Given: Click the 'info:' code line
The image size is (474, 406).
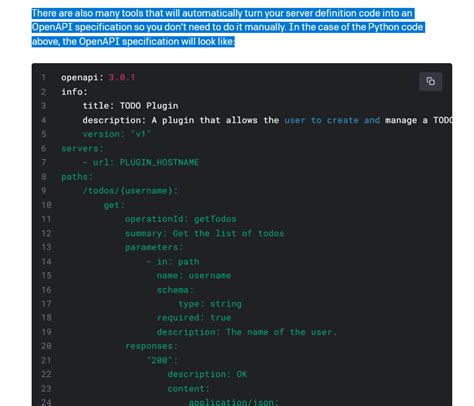Looking at the screenshot, I should point(74,92).
